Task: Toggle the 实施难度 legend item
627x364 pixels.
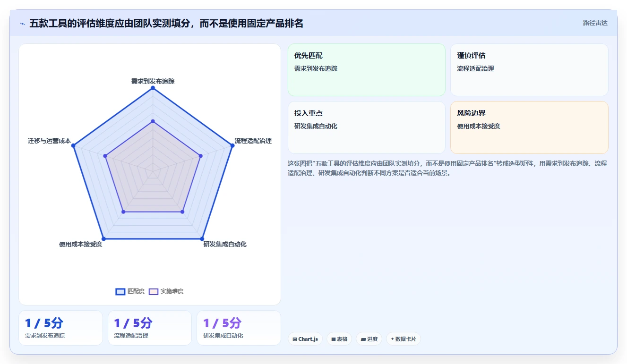Action: pyautogui.click(x=166, y=291)
